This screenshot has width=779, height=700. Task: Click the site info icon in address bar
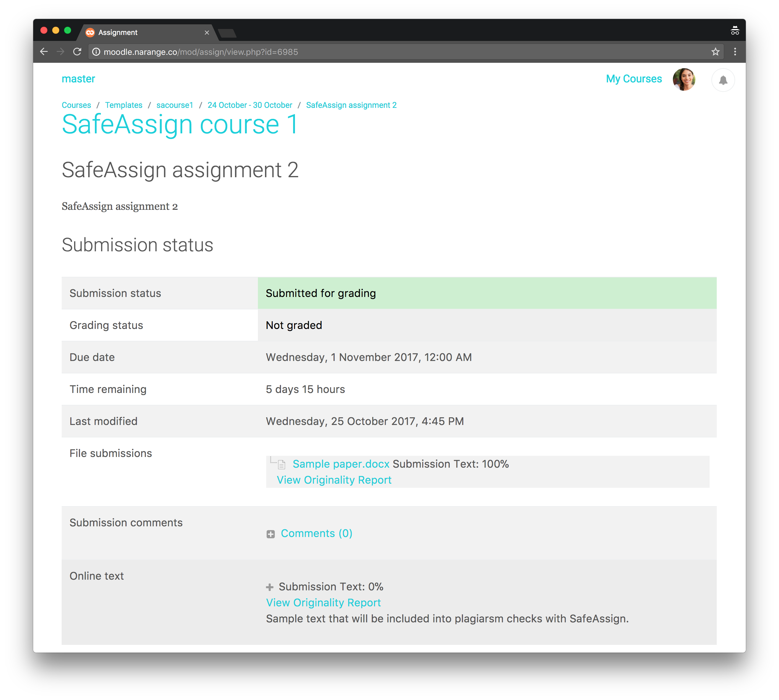96,52
